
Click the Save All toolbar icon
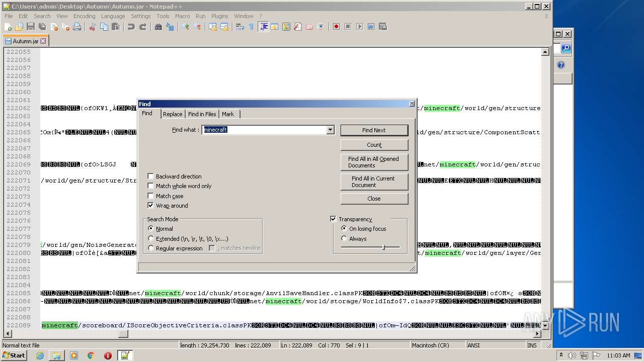click(42, 27)
